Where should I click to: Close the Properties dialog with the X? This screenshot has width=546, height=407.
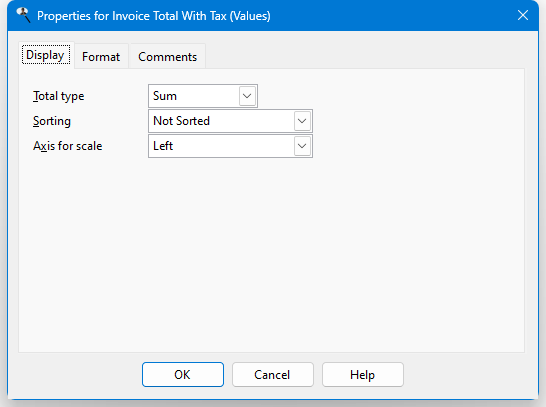523,15
